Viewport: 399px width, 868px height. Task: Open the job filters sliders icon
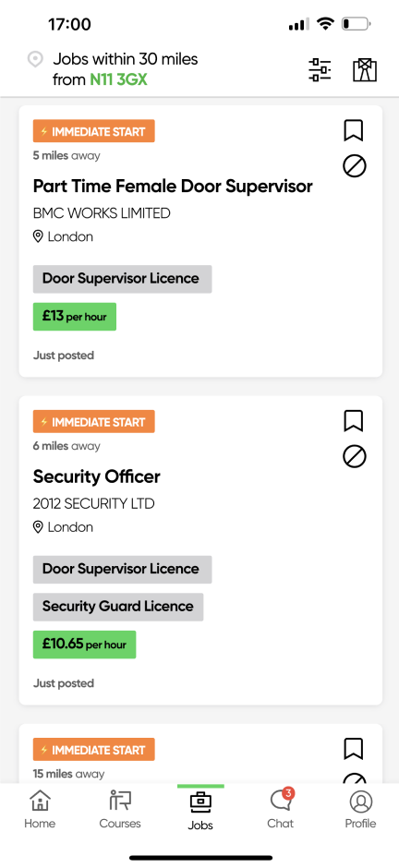coord(320,70)
